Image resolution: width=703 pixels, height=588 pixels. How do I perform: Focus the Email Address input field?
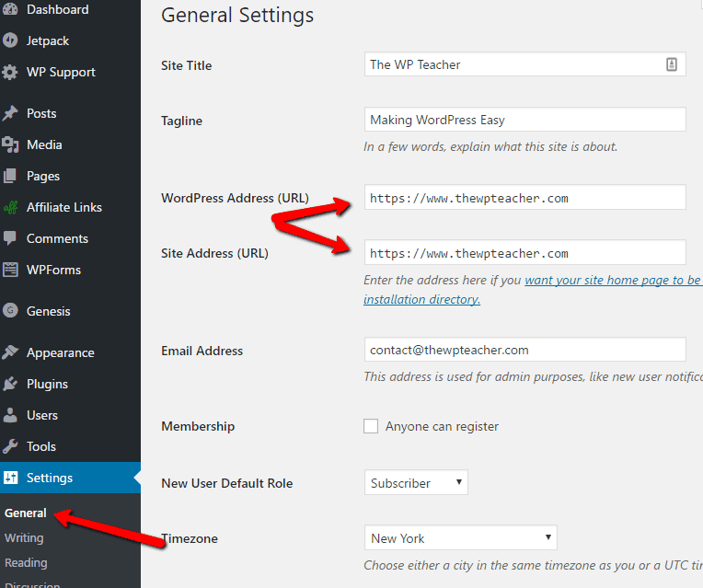click(524, 350)
